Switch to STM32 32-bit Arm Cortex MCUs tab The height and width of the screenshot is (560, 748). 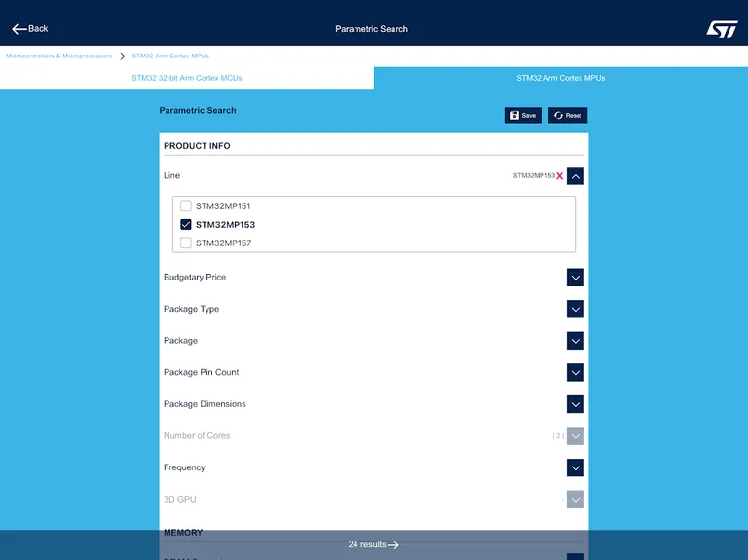[x=187, y=78]
